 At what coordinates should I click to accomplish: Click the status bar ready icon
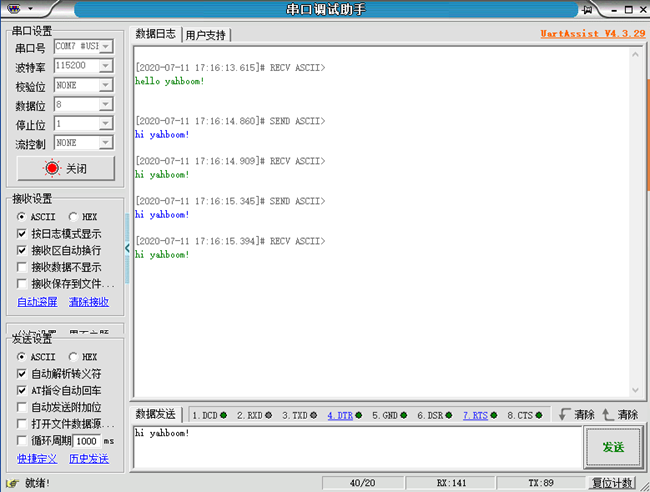coord(13,483)
